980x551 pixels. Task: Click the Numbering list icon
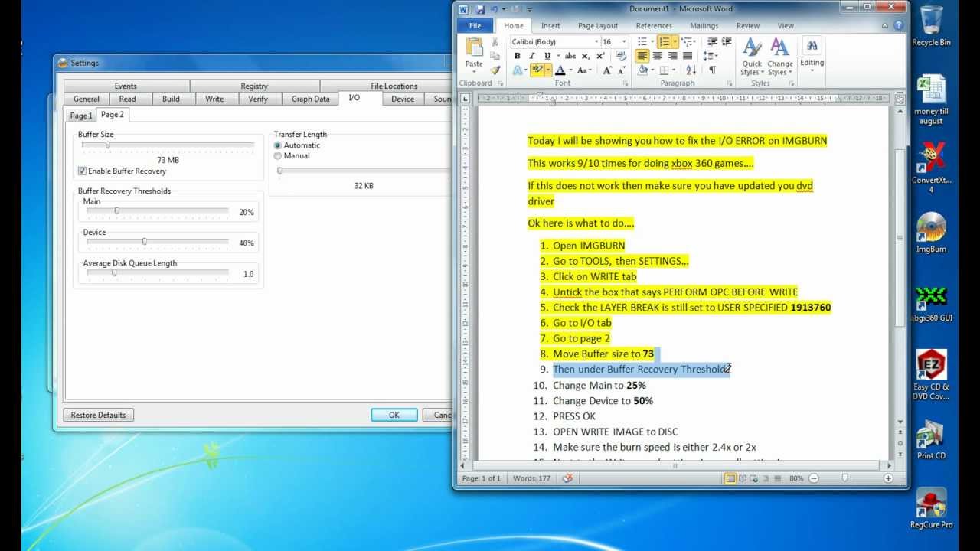click(664, 41)
